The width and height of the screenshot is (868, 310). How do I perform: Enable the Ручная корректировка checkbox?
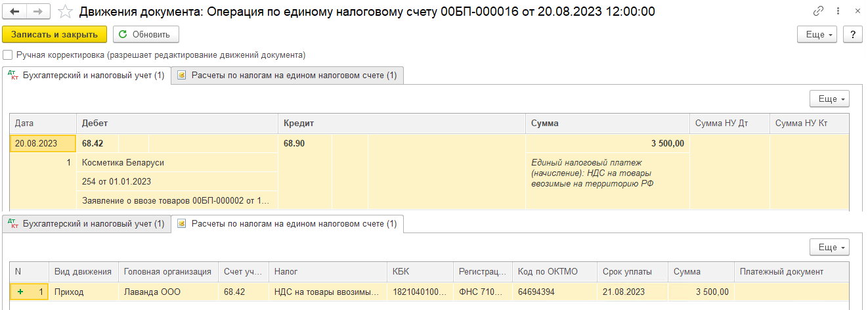(x=7, y=55)
